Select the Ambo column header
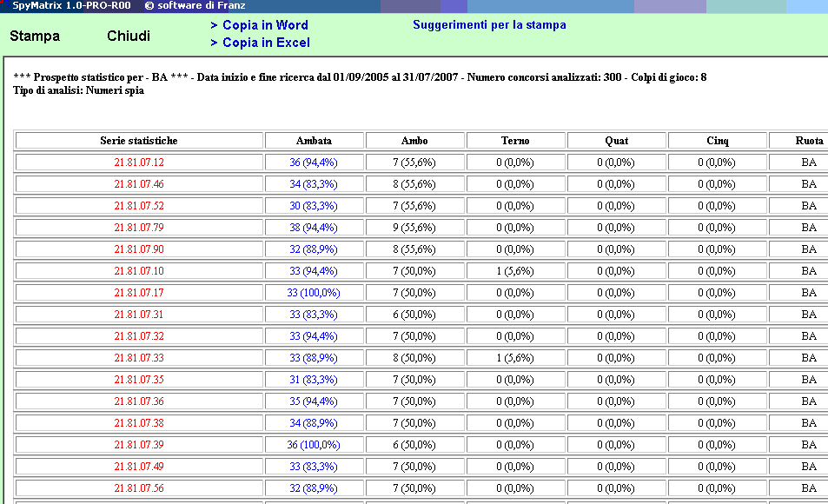The image size is (828, 504). click(414, 141)
